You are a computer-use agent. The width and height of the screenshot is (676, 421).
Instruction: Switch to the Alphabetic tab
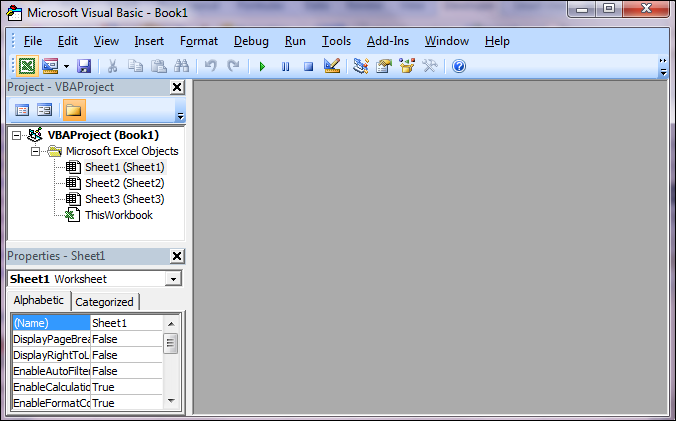(39, 300)
